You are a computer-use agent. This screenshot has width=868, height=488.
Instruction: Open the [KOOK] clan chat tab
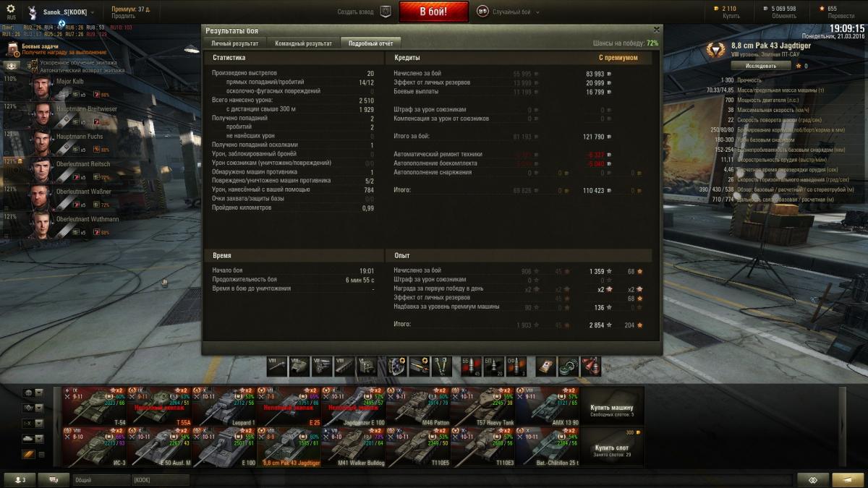tap(160, 480)
